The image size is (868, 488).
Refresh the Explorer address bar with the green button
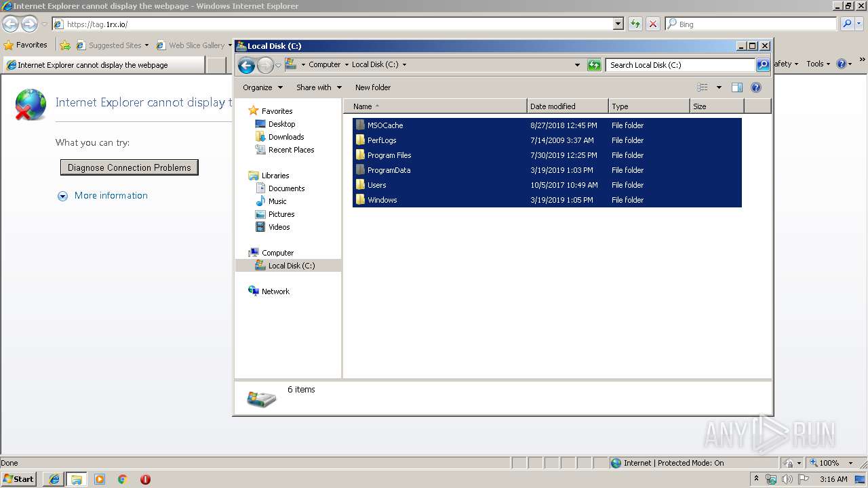pos(594,65)
